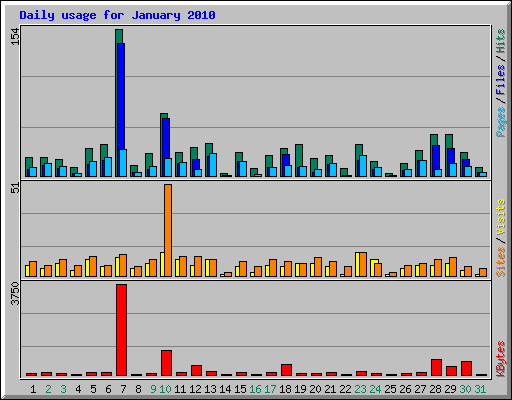Click the '154' axis label of the top chart
This screenshot has width=512, height=400.
click(x=15, y=37)
